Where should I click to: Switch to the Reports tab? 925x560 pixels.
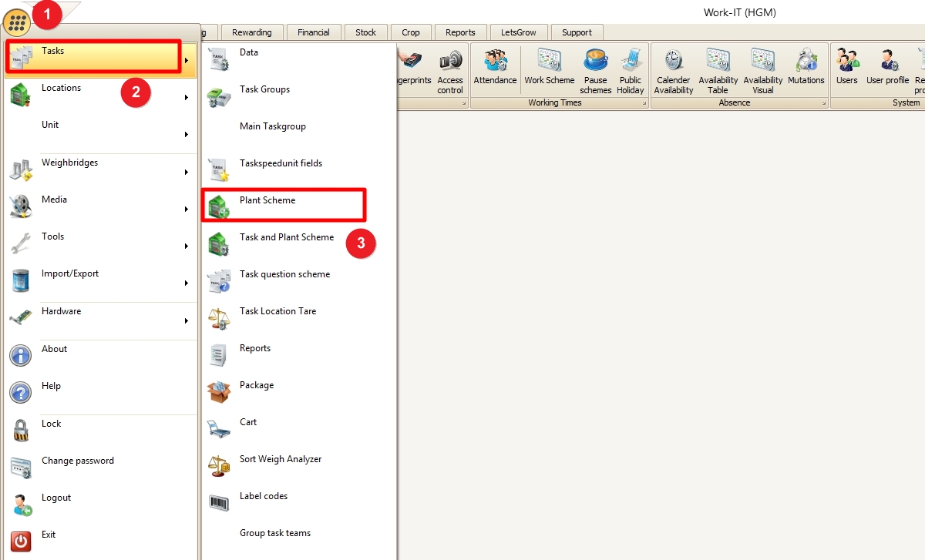click(460, 32)
